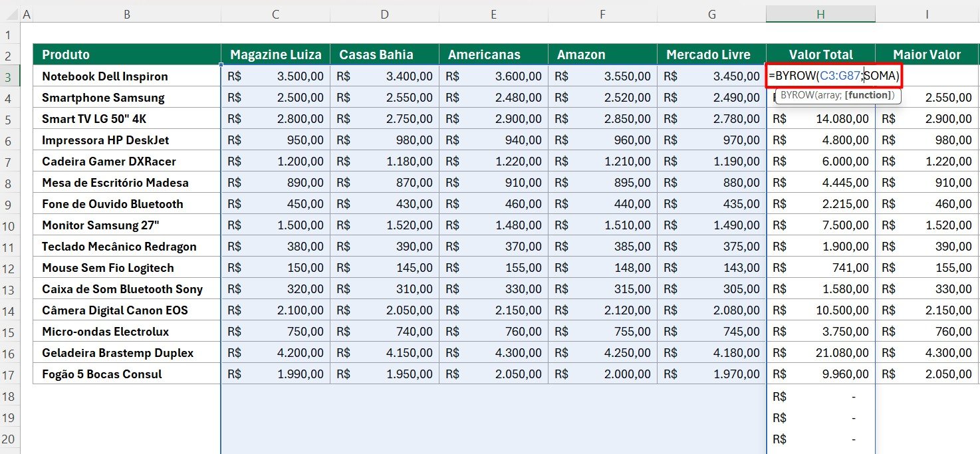Select Americanas price 370,00

tap(493, 246)
